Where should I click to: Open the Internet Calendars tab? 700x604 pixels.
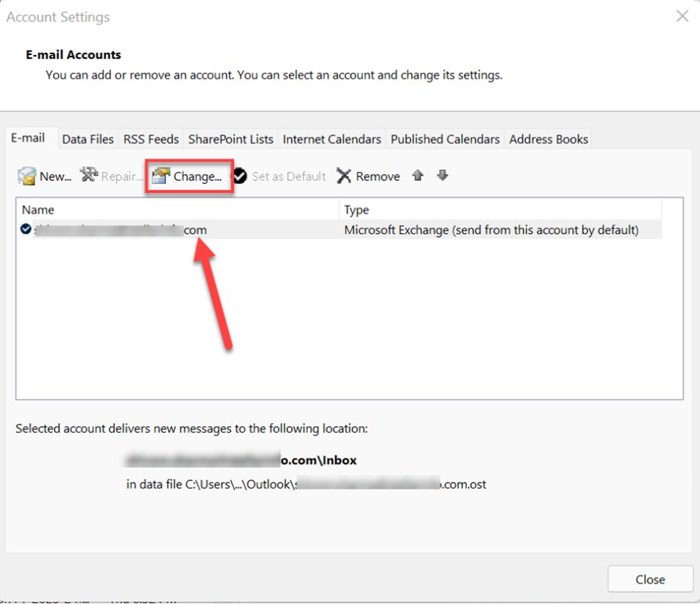point(332,140)
